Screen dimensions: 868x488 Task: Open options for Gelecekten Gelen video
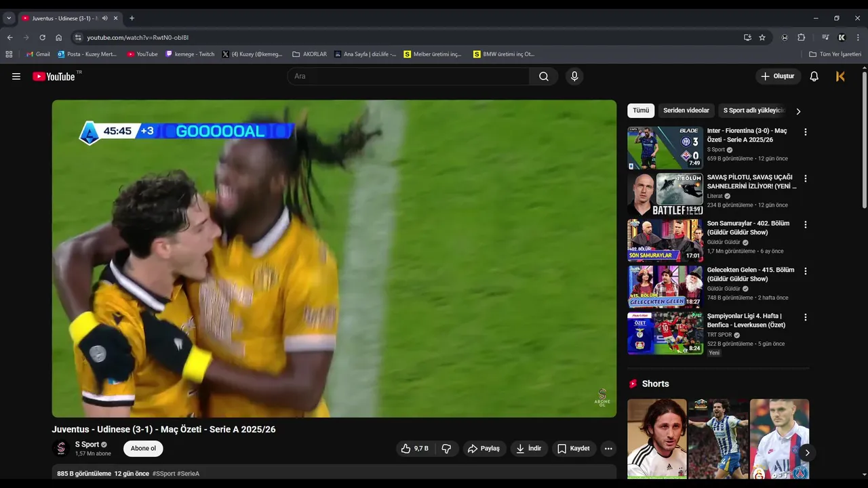(805, 271)
